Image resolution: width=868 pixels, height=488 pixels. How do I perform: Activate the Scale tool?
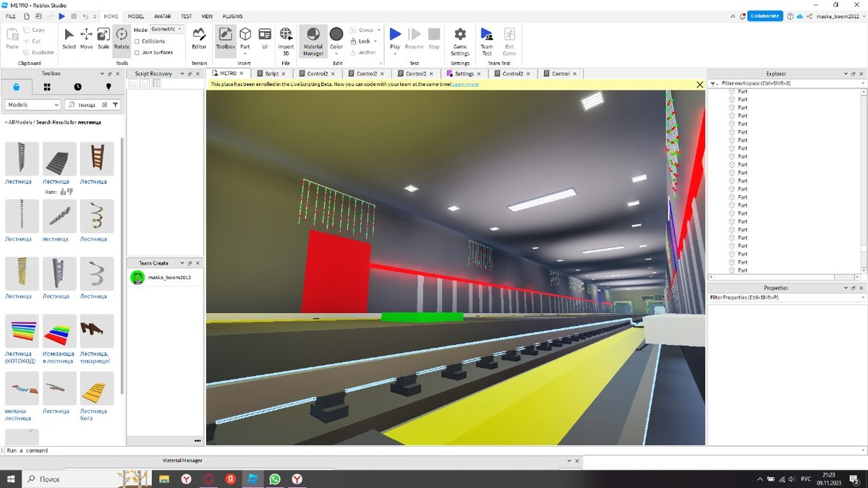(x=103, y=38)
